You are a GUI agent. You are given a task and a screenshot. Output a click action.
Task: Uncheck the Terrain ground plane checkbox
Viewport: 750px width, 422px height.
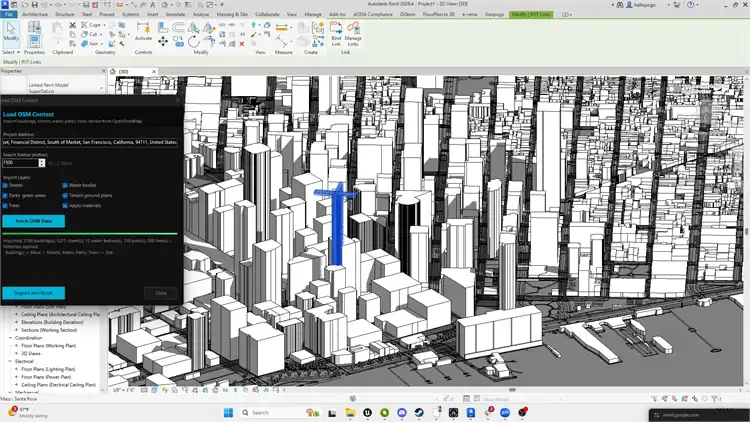[65, 196]
